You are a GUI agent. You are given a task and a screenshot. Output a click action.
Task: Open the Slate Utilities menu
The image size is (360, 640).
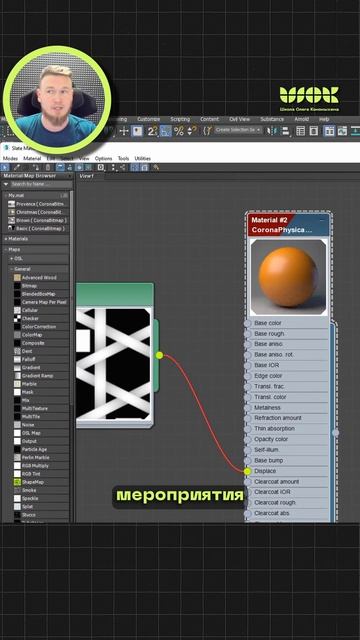(142, 158)
